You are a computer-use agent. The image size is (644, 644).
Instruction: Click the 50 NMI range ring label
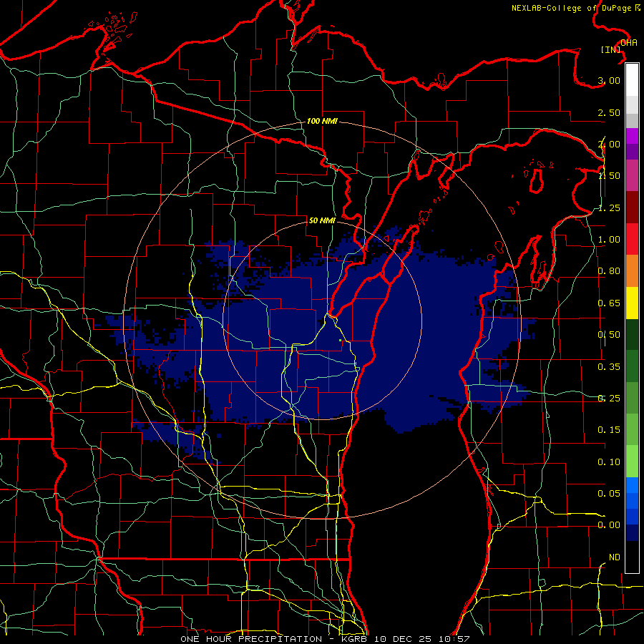[x=322, y=220]
